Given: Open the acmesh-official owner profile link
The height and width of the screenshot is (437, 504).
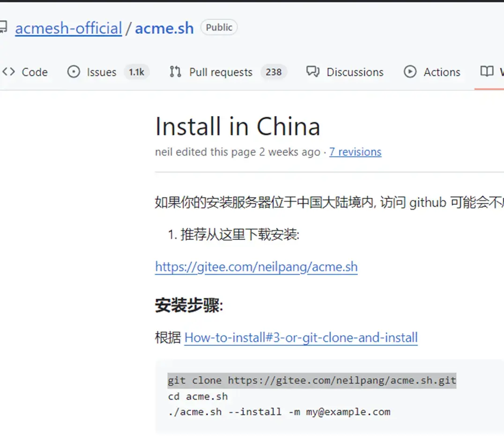Looking at the screenshot, I should [x=68, y=28].
